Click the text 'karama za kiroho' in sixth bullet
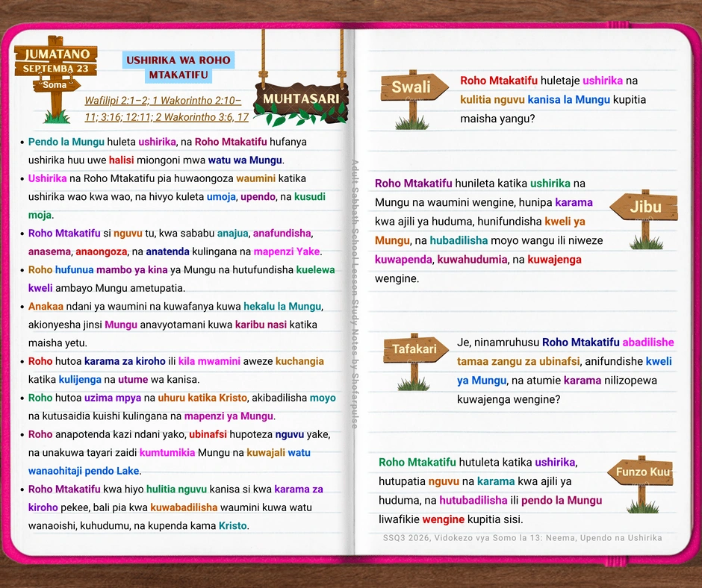The height and width of the screenshot is (588, 702). click(125, 362)
